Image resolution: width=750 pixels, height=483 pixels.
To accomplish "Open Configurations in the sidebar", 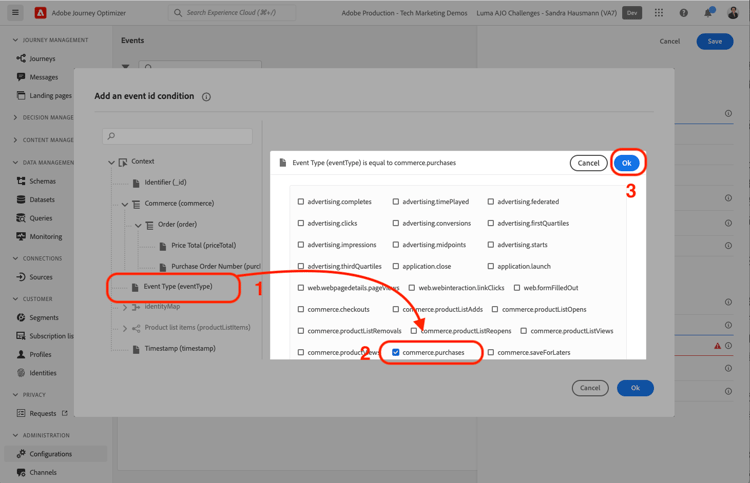I will [50, 454].
